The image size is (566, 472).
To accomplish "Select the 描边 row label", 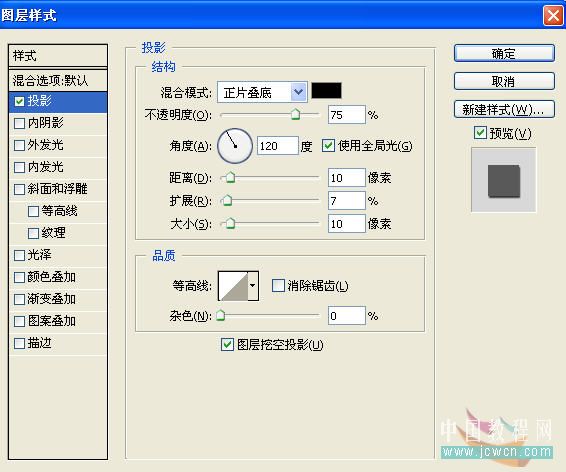I will [x=39, y=343].
